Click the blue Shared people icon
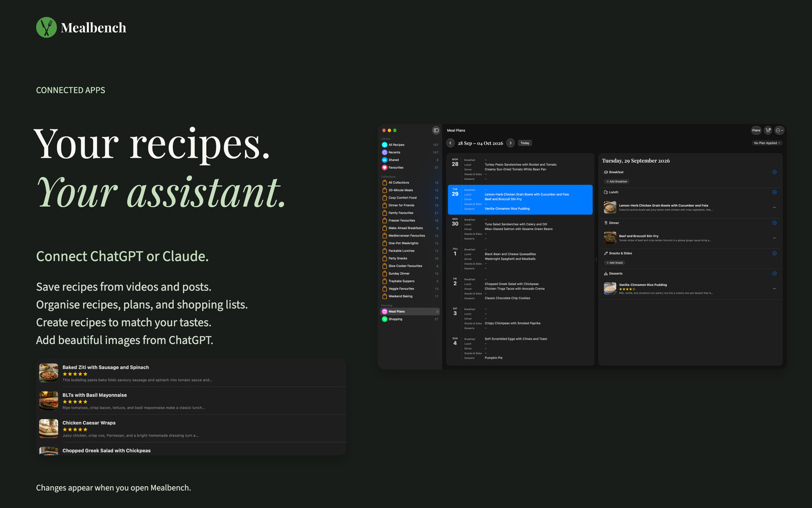The width and height of the screenshot is (812, 508). pos(384,160)
